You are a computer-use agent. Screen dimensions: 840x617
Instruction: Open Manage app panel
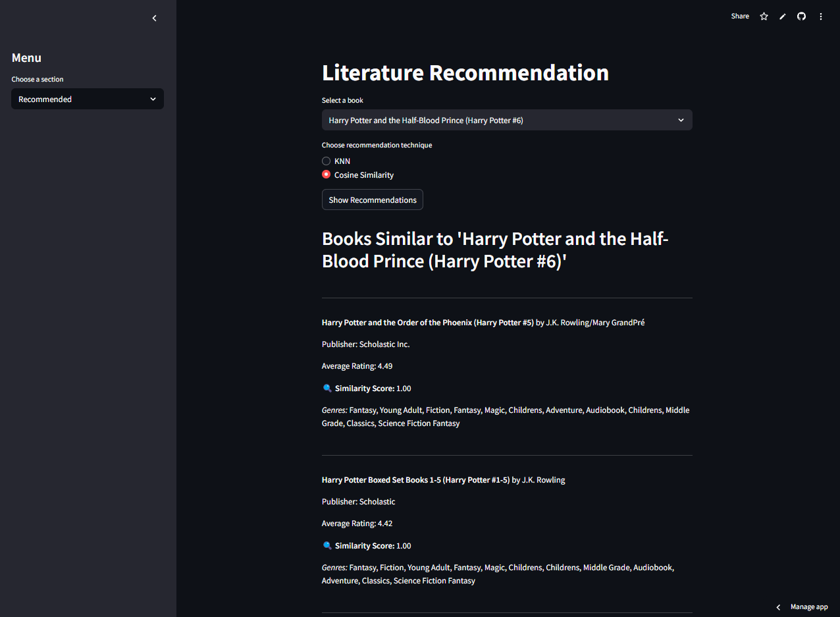pos(809,607)
